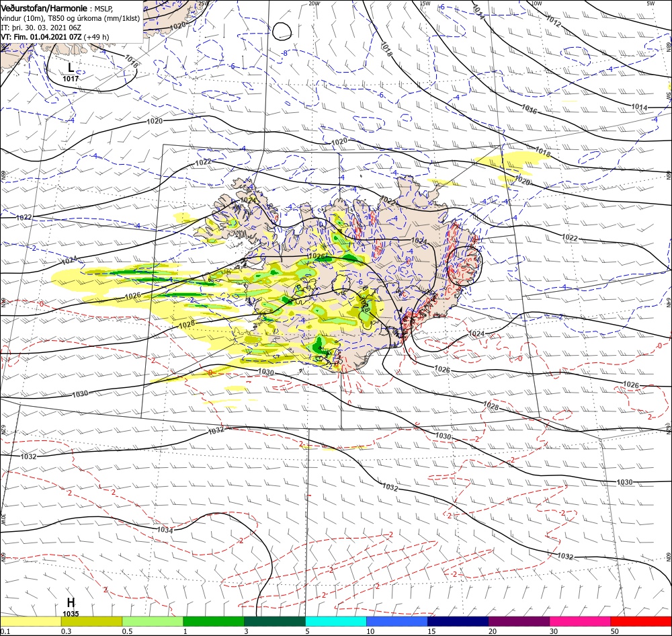672x636 pixels.
Task: Click the '20W' longitude label
Action: pyautogui.click(x=314, y=3)
